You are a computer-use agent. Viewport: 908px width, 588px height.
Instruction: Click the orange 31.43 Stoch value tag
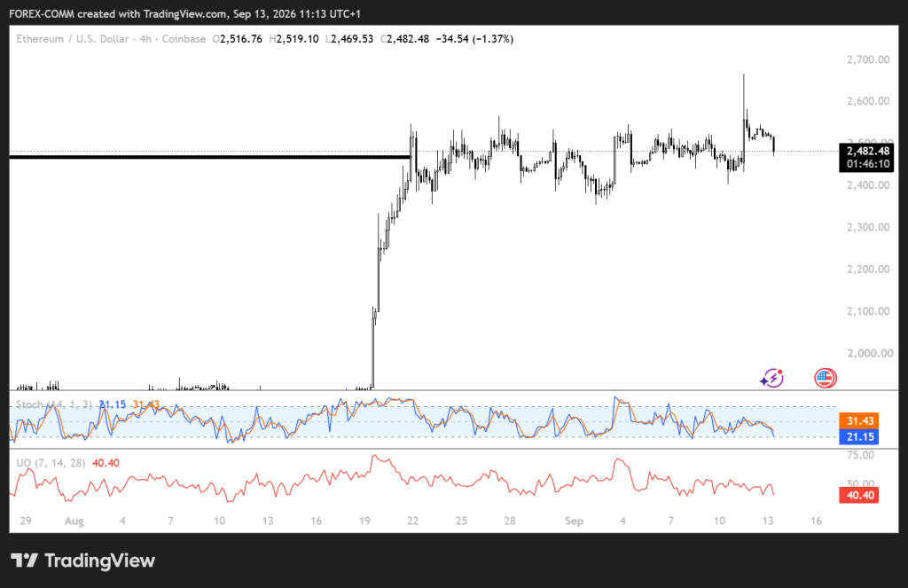click(x=859, y=420)
